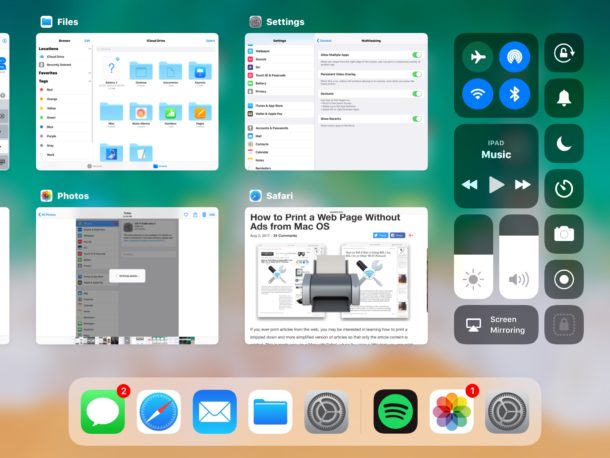The height and width of the screenshot is (458, 610).
Task: Play music in Control Center
Action: [x=496, y=184]
